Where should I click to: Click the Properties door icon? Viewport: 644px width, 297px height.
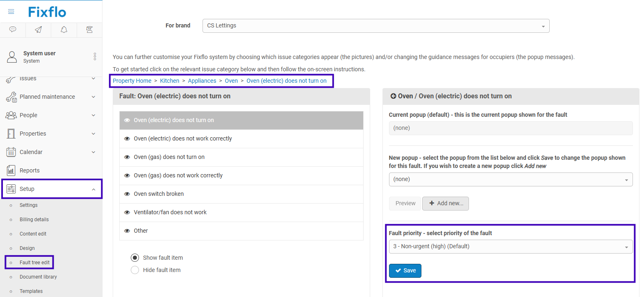coord(11,134)
